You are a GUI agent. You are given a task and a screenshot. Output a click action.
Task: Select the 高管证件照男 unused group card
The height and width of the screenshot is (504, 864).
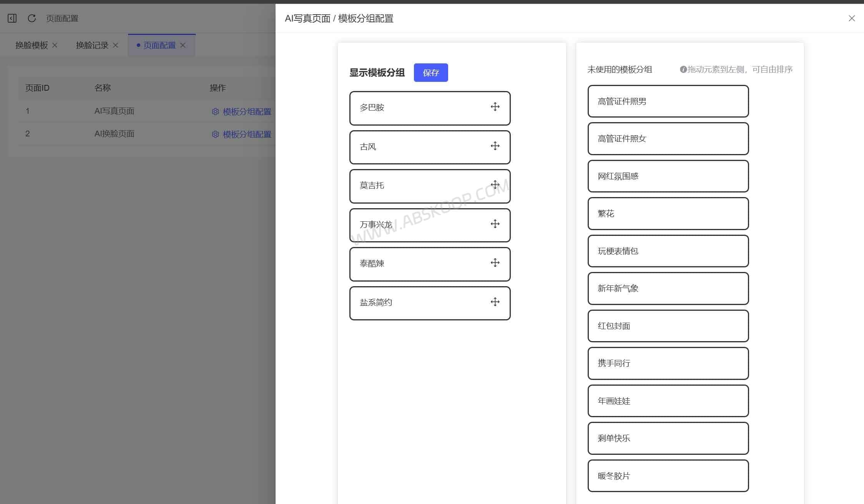[668, 101]
